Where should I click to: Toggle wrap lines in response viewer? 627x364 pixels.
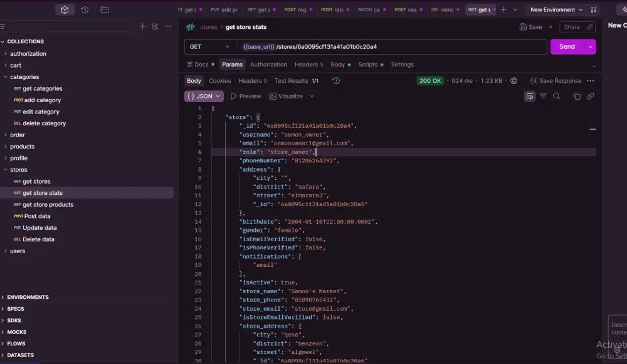pos(529,96)
